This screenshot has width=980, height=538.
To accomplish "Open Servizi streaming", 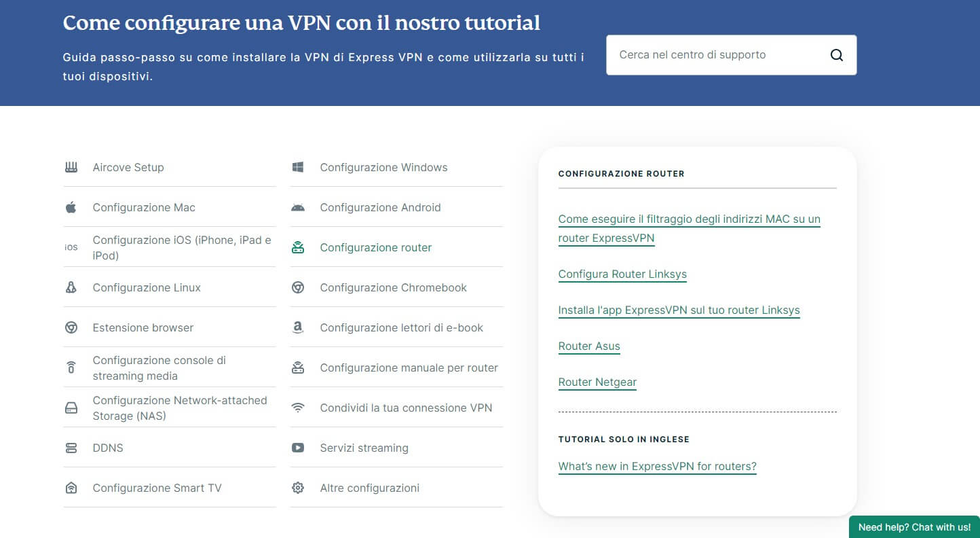I will click(364, 448).
